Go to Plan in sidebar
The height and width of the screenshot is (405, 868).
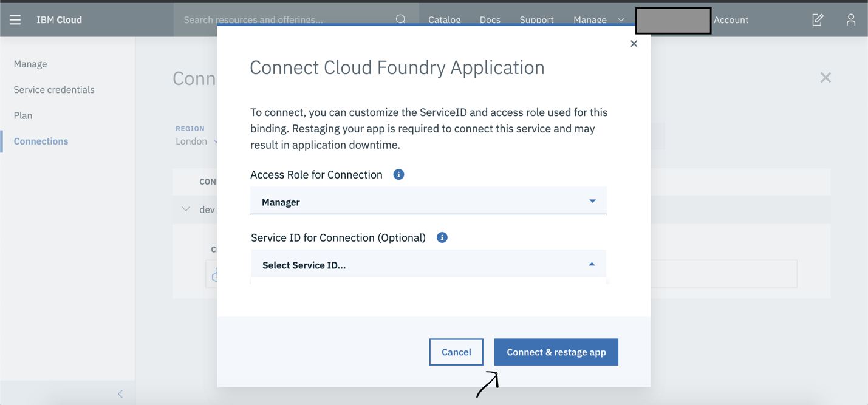click(x=23, y=115)
